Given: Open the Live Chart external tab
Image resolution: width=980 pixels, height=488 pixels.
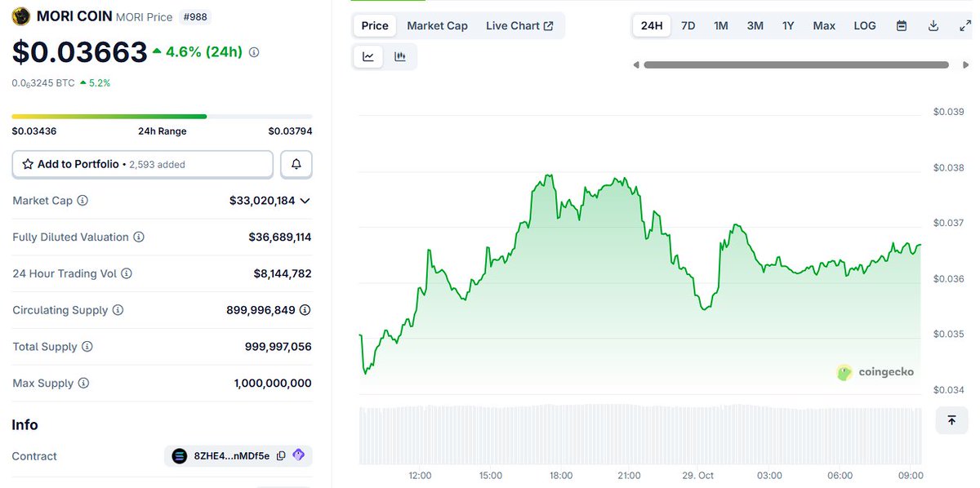Looking at the screenshot, I should (519, 26).
